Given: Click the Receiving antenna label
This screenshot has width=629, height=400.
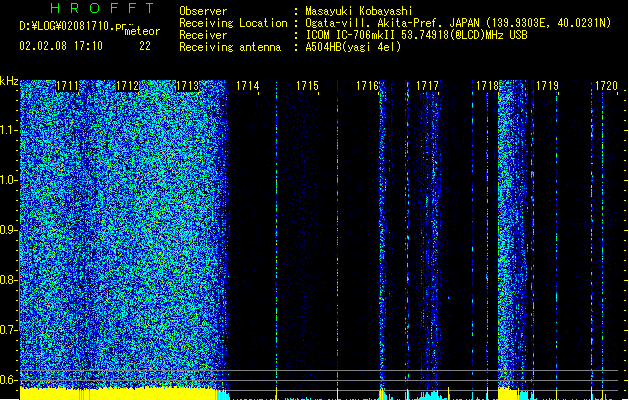Looking at the screenshot, I should coord(230,47).
